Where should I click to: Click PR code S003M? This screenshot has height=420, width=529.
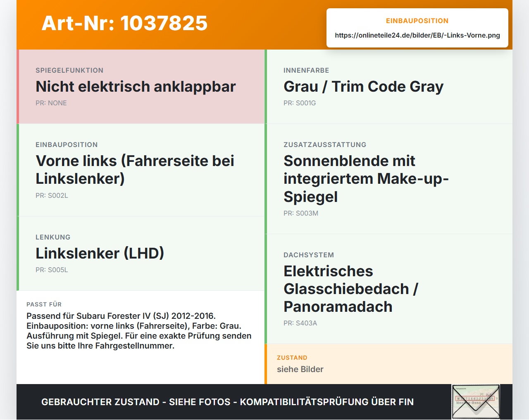tap(301, 214)
